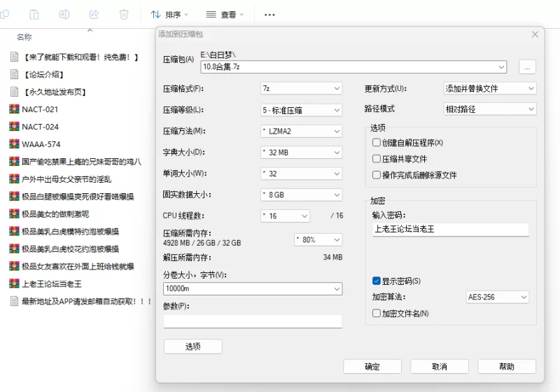Image resolution: width=560 pixels, height=392 pixels.
Task: Select the NACT-021 archive file icon
Action: coord(14,109)
